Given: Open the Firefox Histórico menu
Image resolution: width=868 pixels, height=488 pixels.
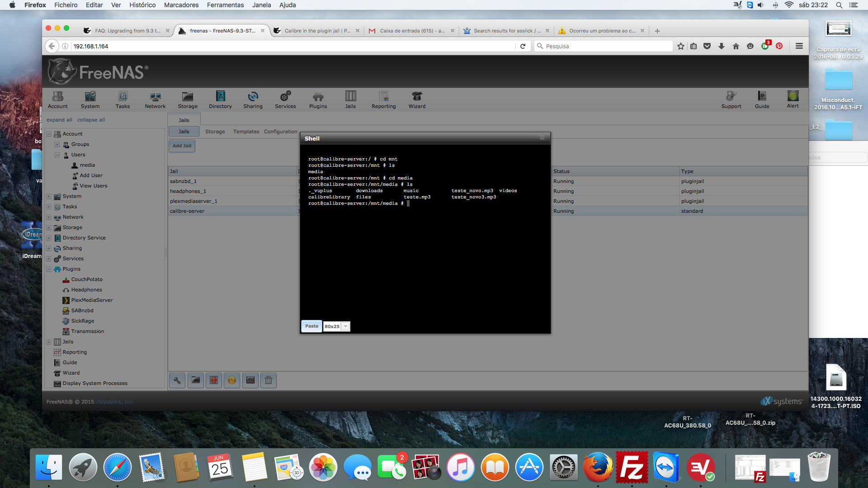Looking at the screenshot, I should [x=142, y=5].
